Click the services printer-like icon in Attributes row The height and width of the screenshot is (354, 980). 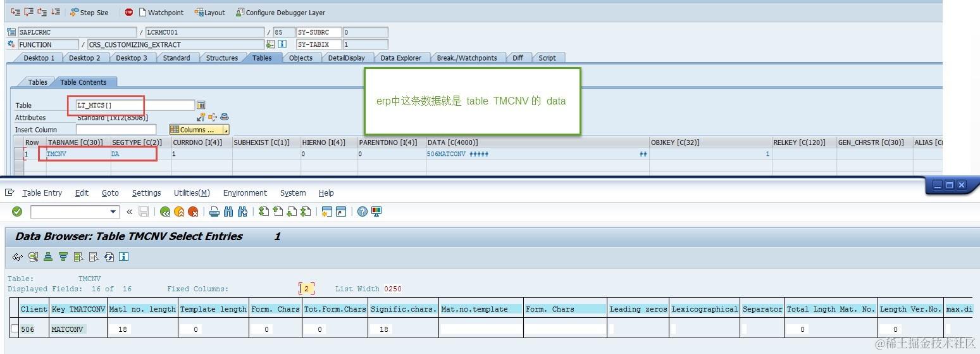point(224,117)
